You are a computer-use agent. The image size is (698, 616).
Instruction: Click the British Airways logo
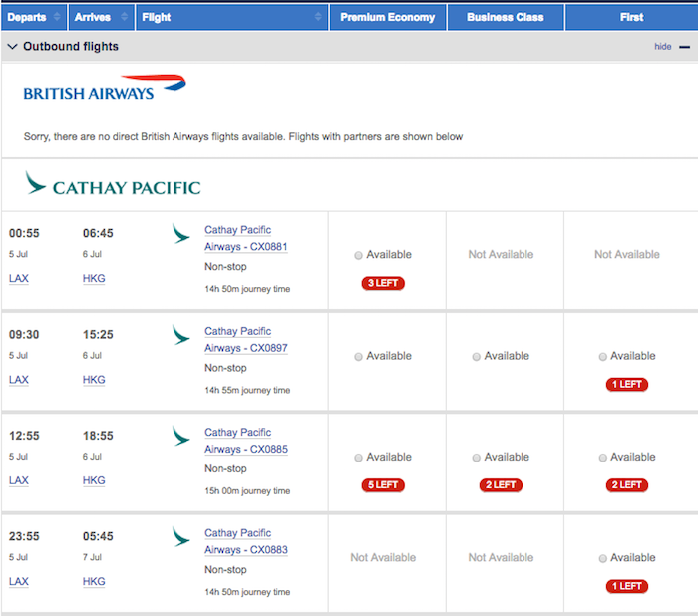[105, 88]
